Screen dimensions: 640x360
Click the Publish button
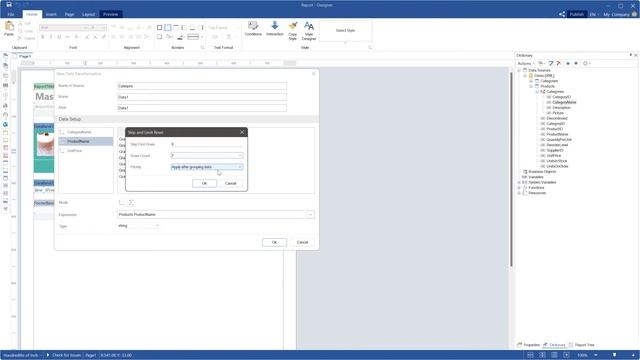click(x=577, y=14)
